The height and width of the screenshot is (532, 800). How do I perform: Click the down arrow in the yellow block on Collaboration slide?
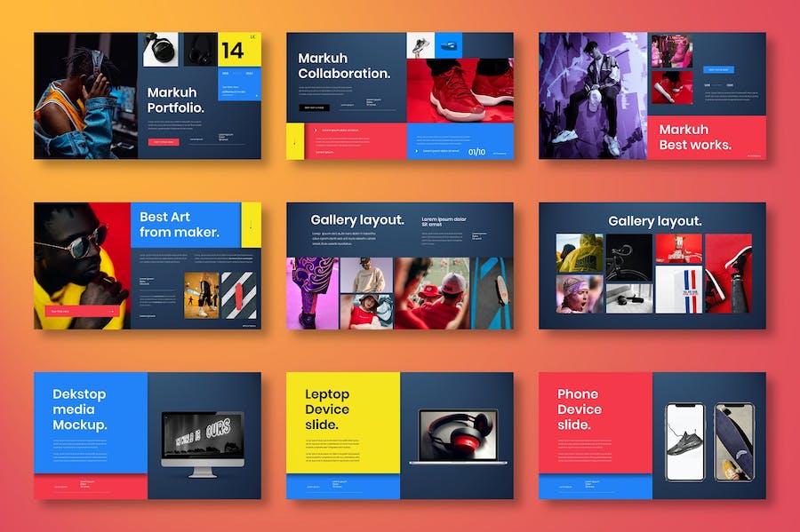295,141
